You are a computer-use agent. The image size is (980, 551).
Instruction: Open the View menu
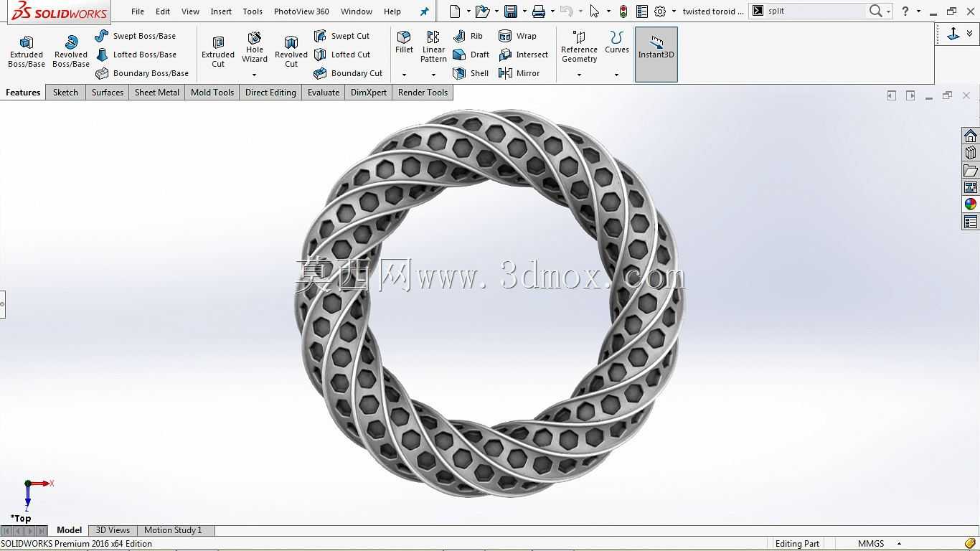pyautogui.click(x=190, y=11)
